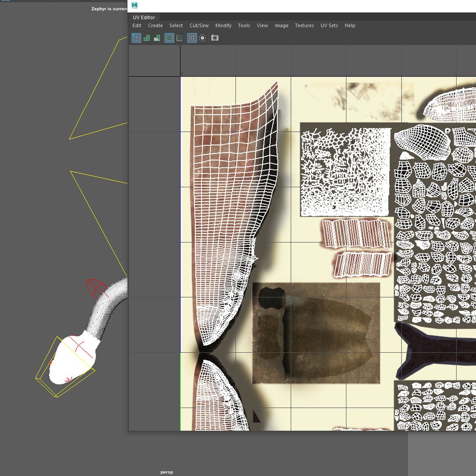This screenshot has width=476, height=476.
Task: Open the Cut/Sew menu
Action: click(x=199, y=26)
